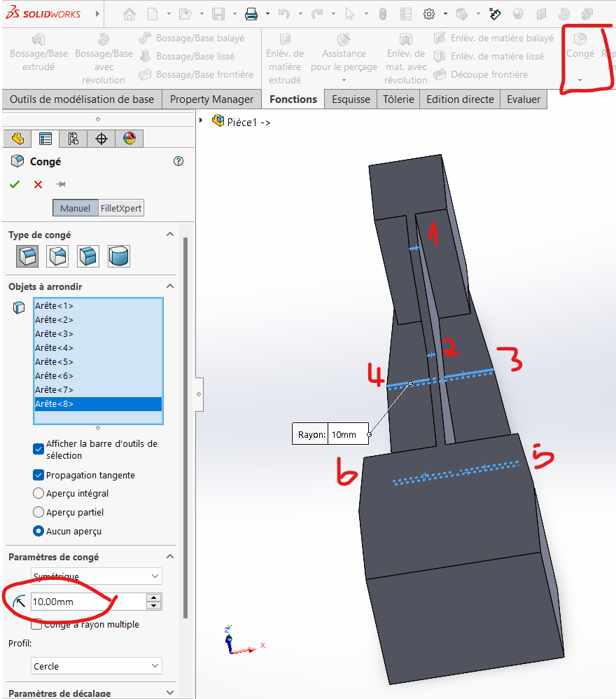Open the Cercle profile dropdown
The width and height of the screenshot is (616, 699).
(x=96, y=666)
